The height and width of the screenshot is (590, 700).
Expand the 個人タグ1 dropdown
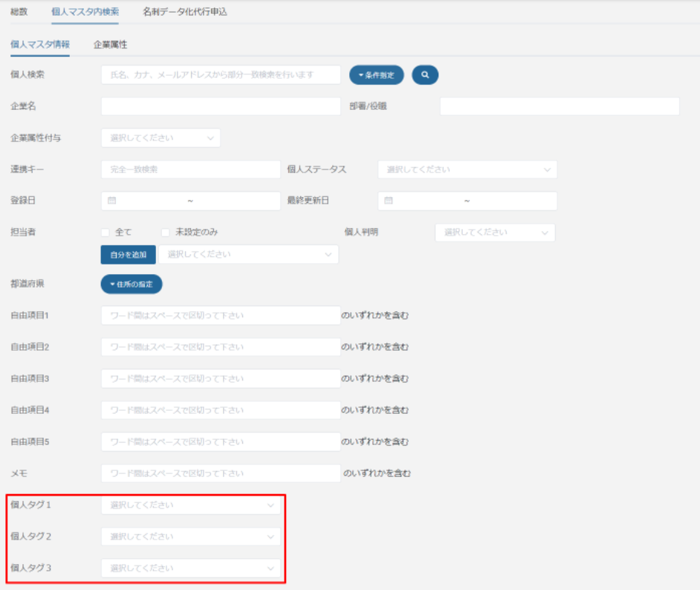(x=191, y=505)
